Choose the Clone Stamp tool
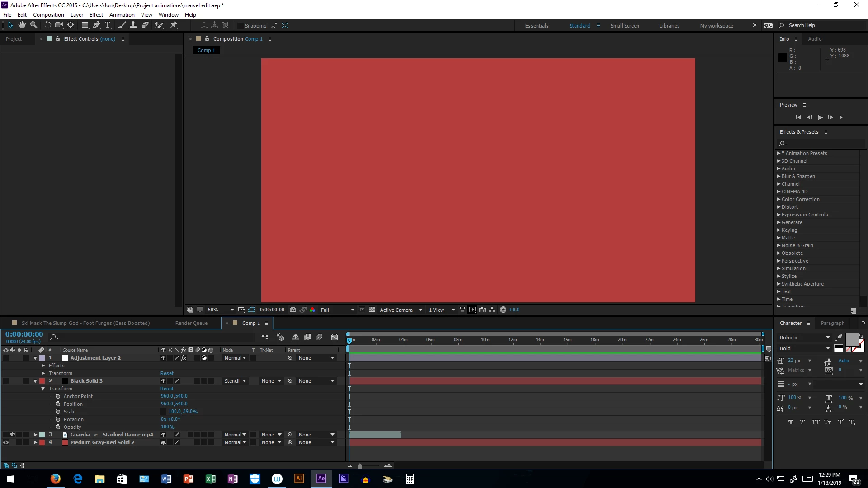The width and height of the screenshot is (868, 488). (x=133, y=25)
